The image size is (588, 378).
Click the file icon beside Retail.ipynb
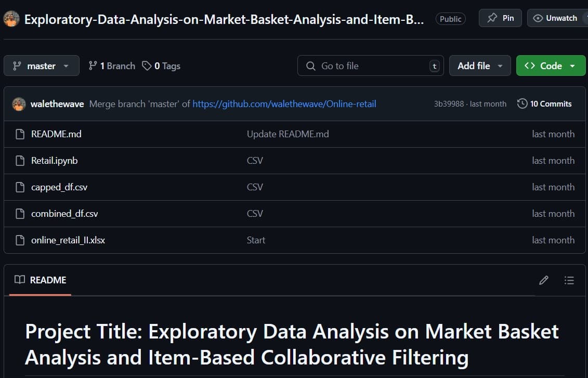(20, 161)
